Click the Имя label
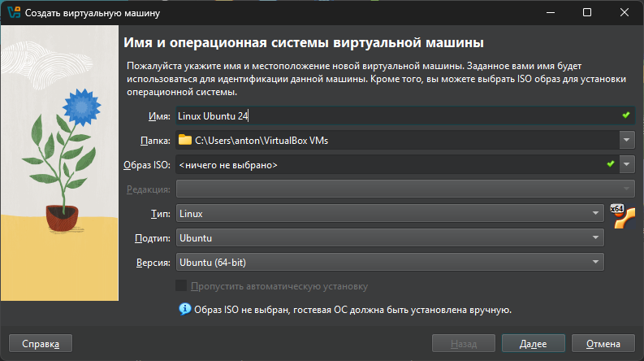This screenshot has height=361, width=644. [x=159, y=116]
